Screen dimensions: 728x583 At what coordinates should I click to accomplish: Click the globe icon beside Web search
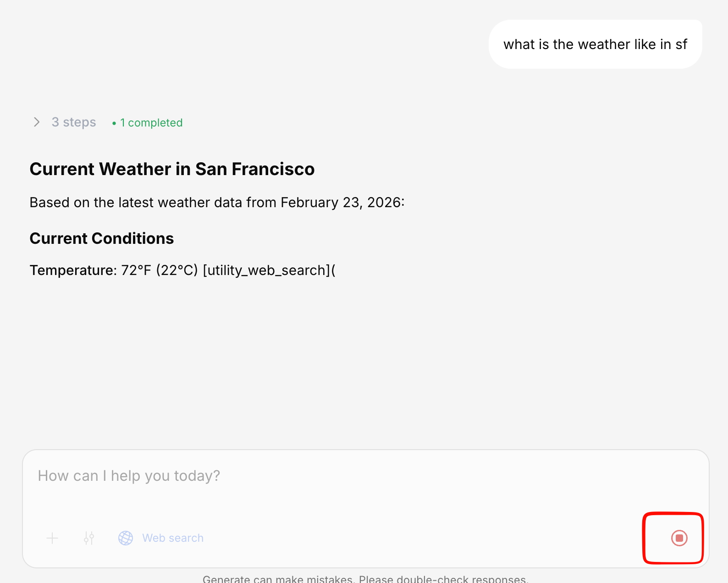point(126,538)
